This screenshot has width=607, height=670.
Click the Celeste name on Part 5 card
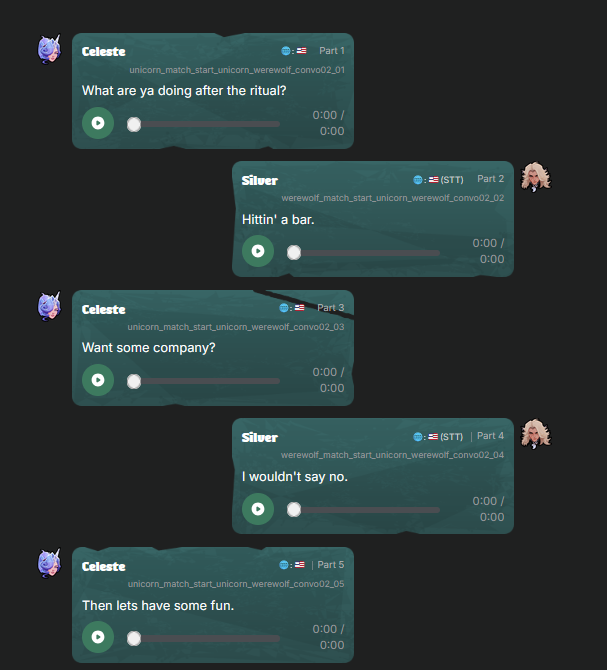pyautogui.click(x=104, y=567)
